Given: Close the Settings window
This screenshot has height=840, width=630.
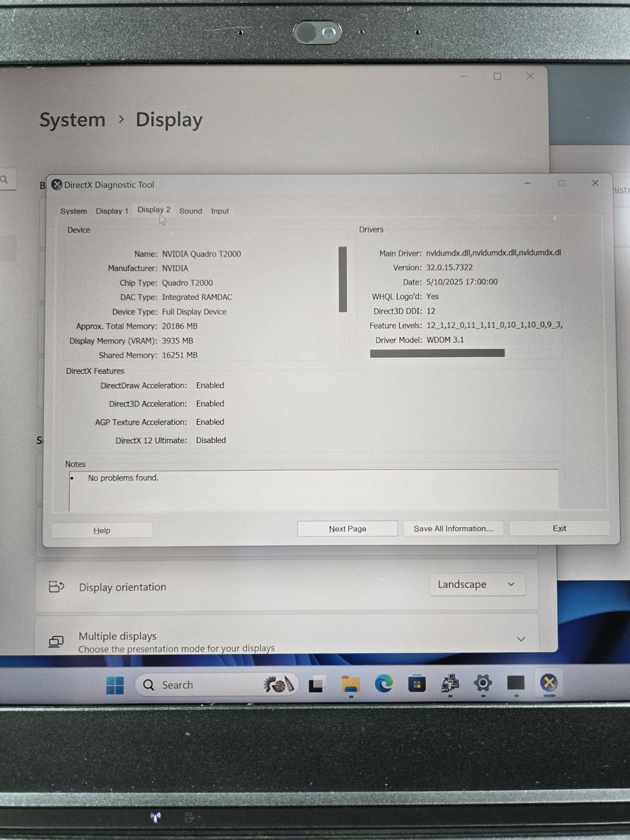Looking at the screenshot, I should tap(530, 76).
